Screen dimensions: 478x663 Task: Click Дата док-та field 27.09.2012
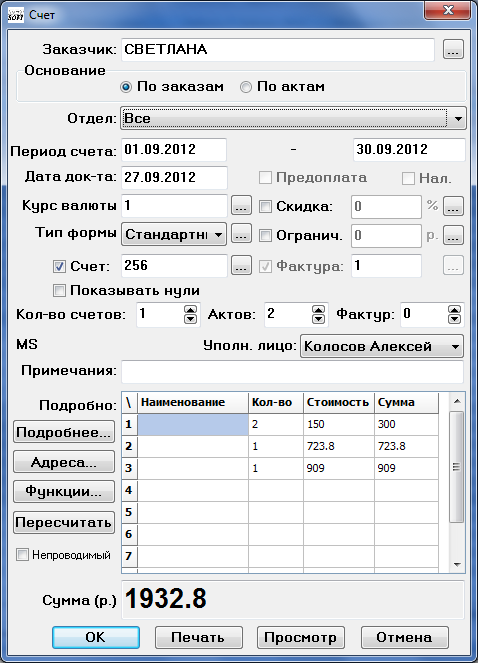(174, 177)
